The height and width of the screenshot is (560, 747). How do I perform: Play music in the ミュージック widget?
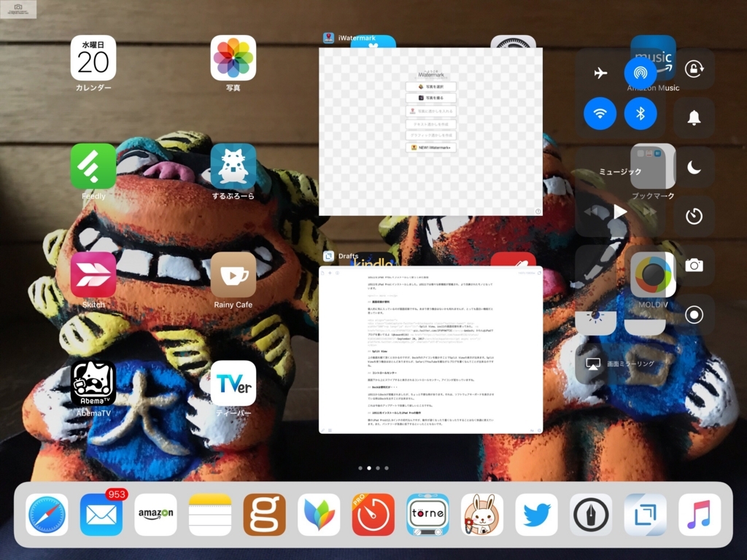[x=620, y=211]
